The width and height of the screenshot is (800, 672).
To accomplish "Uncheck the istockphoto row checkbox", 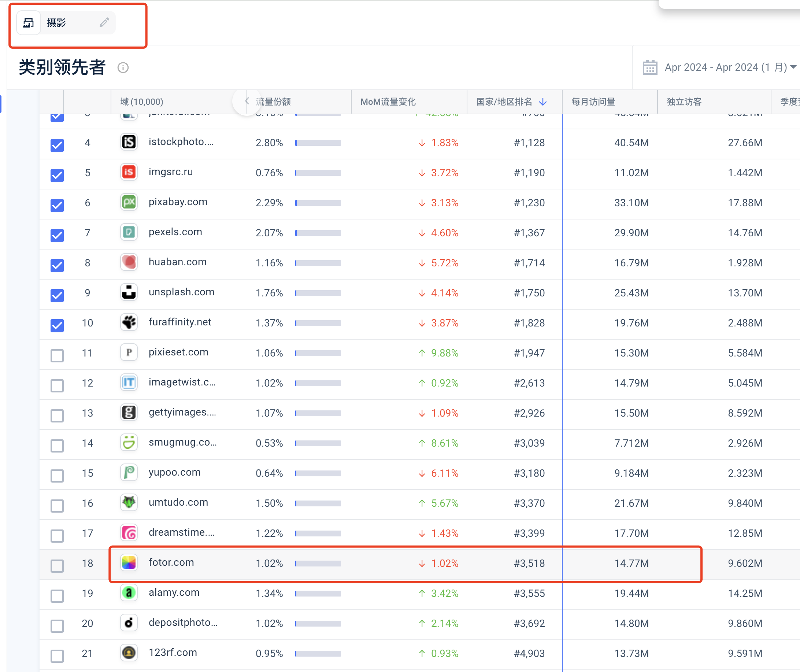I will (x=57, y=145).
